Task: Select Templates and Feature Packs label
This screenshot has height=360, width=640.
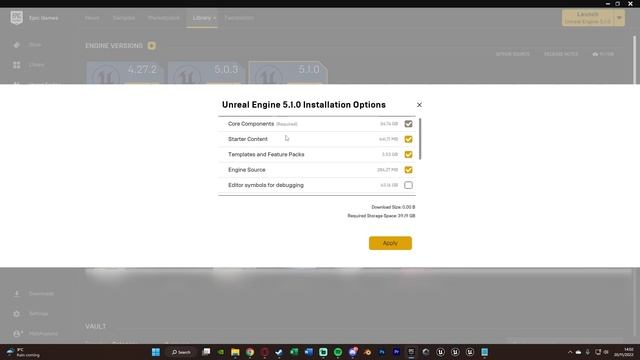Action: point(266,154)
